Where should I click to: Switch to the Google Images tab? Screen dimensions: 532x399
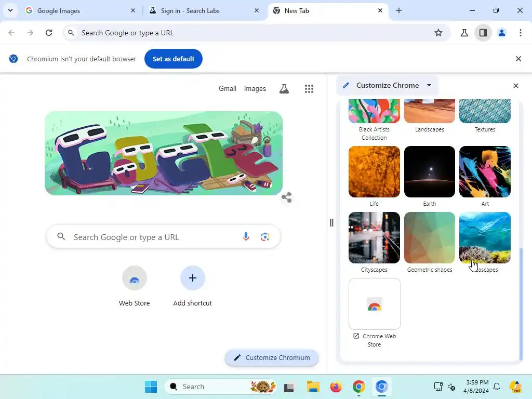coord(81,10)
